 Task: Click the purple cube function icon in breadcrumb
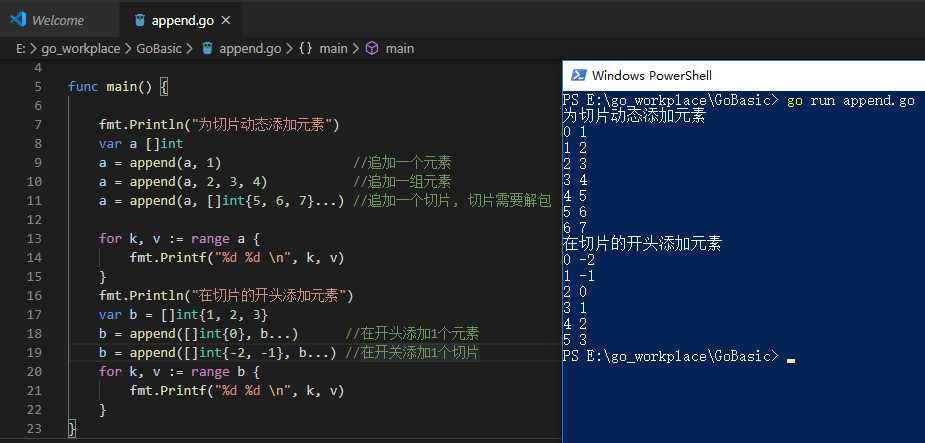[x=371, y=48]
